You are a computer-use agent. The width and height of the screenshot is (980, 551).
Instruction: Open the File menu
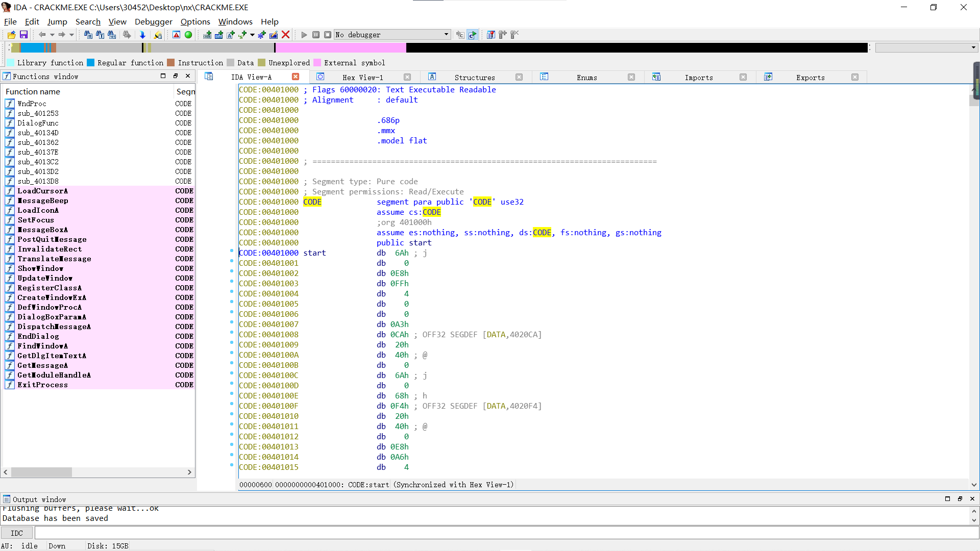10,21
